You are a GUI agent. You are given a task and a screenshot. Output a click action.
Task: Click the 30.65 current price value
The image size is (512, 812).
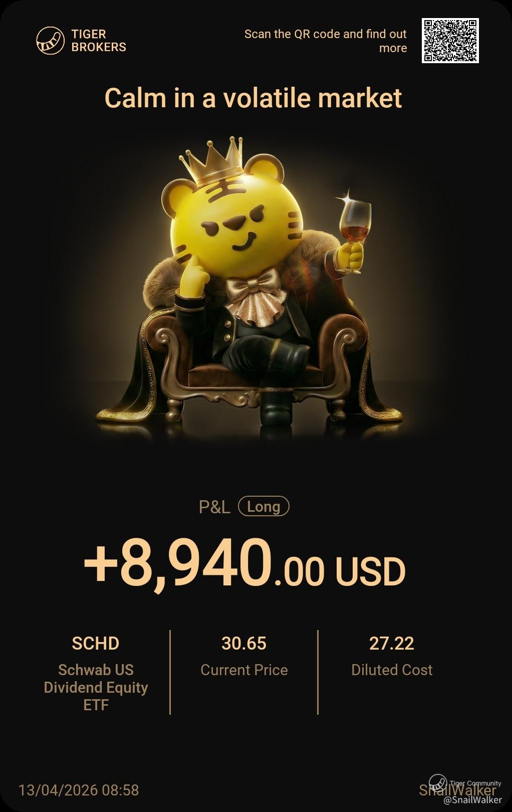click(x=244, y=643)
